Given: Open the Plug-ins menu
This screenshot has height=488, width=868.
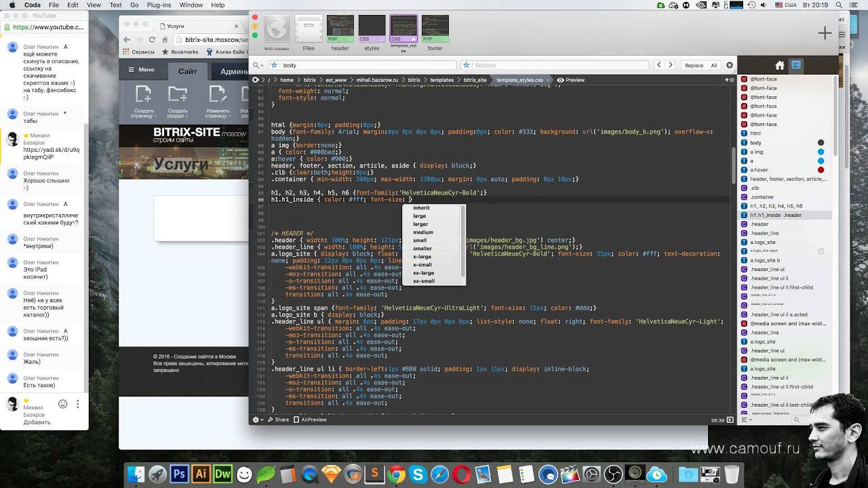Looking at the screenshot, I should tap(159, 5).
